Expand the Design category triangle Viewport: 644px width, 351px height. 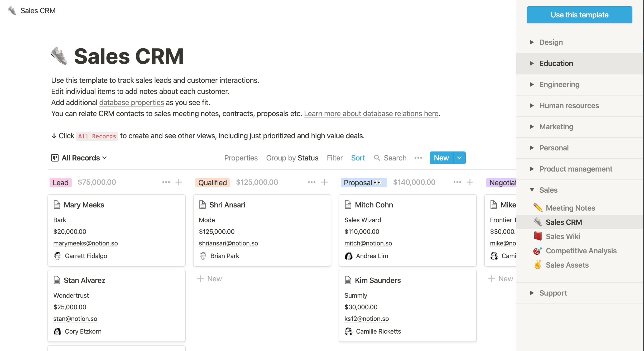(x=532, y=42)
